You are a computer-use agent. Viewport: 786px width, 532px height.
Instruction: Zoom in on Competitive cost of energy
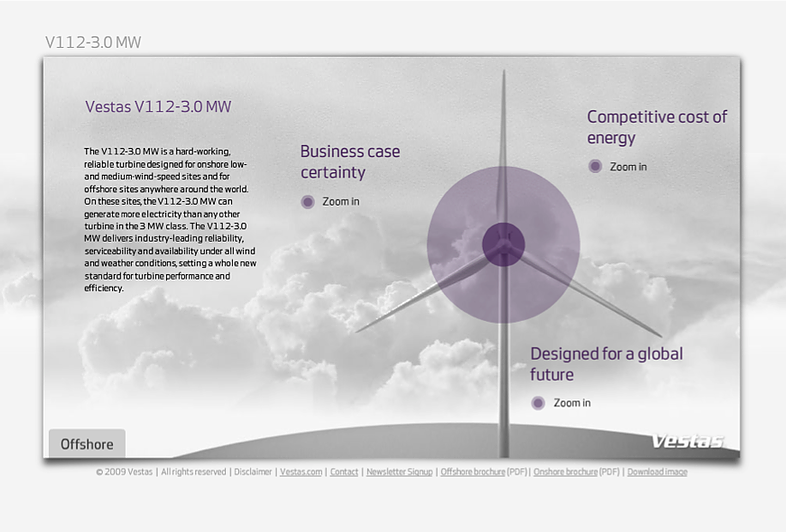(628, 167)
